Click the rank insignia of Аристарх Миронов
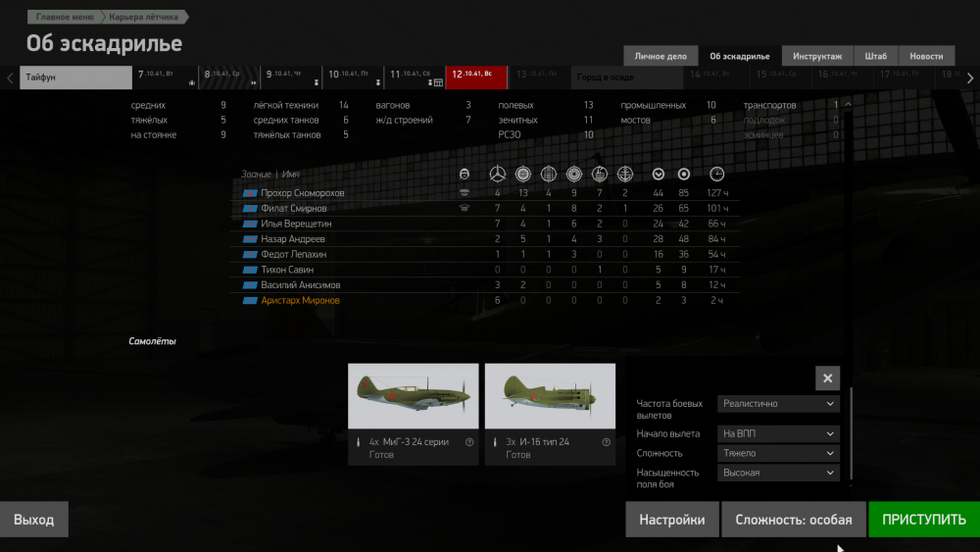 point(250,300)
